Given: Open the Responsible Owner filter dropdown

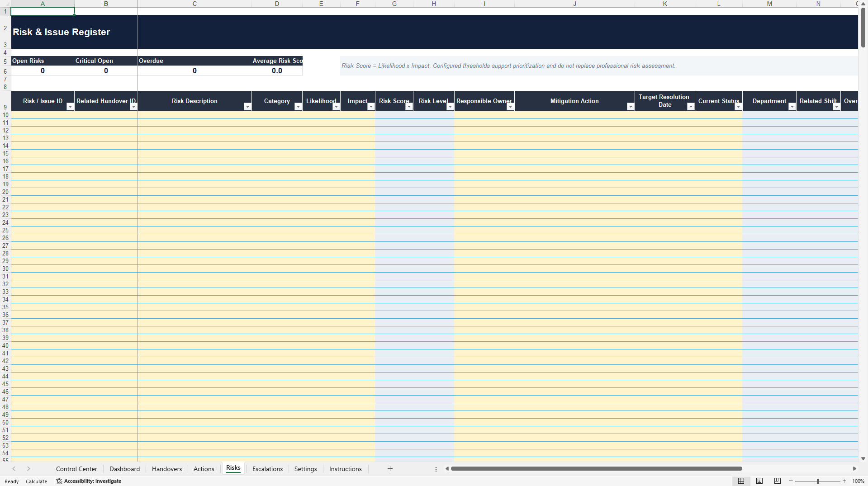Looking at the screenshot, I should 510,107.
